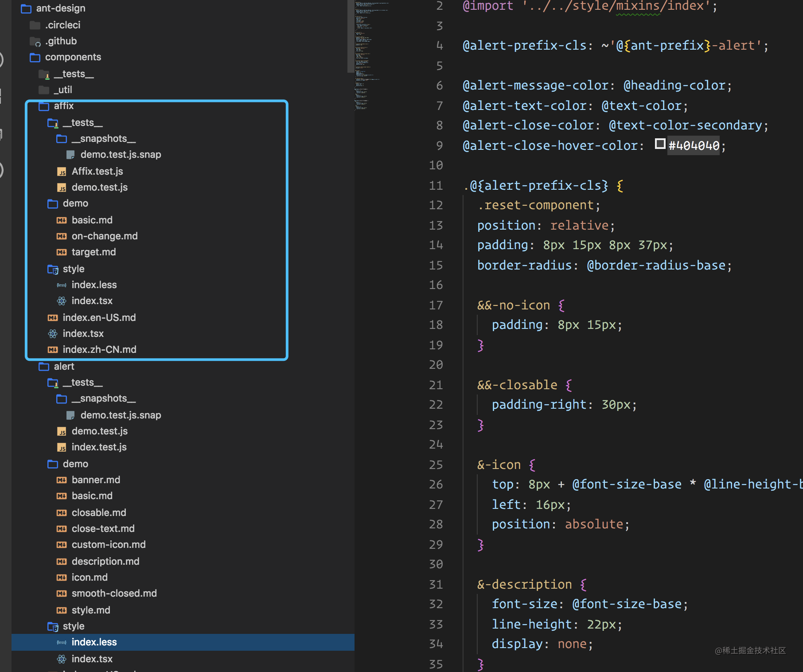Viewport: 803px width, 672px height.
Task: Click line number 25 in gutter
Action: (x=436, y=465)
